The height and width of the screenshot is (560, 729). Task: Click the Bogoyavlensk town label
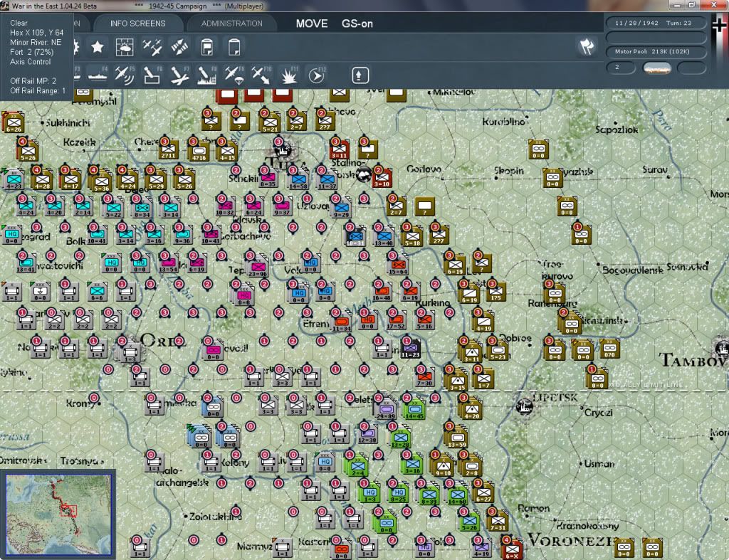click(632, 270)
